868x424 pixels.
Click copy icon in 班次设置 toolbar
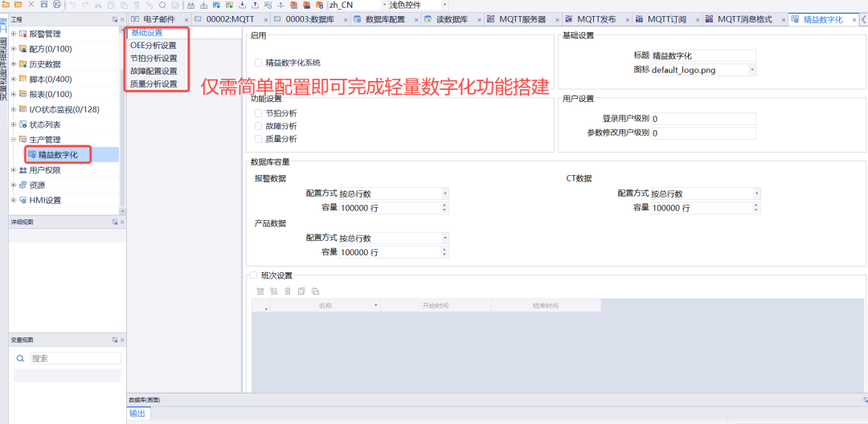(x=301, y=291)
